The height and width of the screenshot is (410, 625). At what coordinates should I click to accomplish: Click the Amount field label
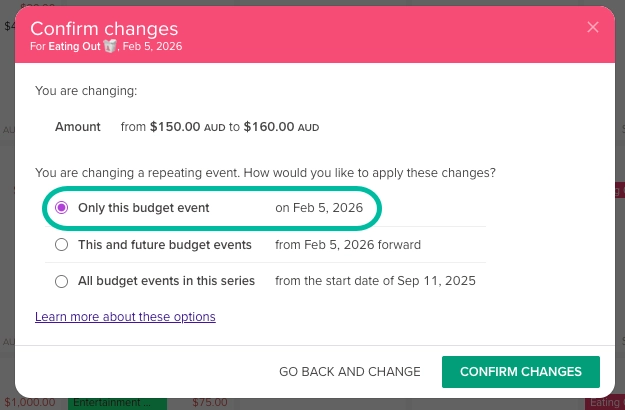(x=78, y=127)
